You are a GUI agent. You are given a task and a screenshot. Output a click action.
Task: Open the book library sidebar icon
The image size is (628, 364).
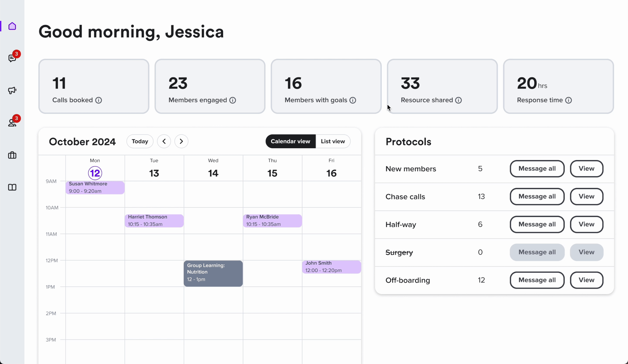[12, 187]
